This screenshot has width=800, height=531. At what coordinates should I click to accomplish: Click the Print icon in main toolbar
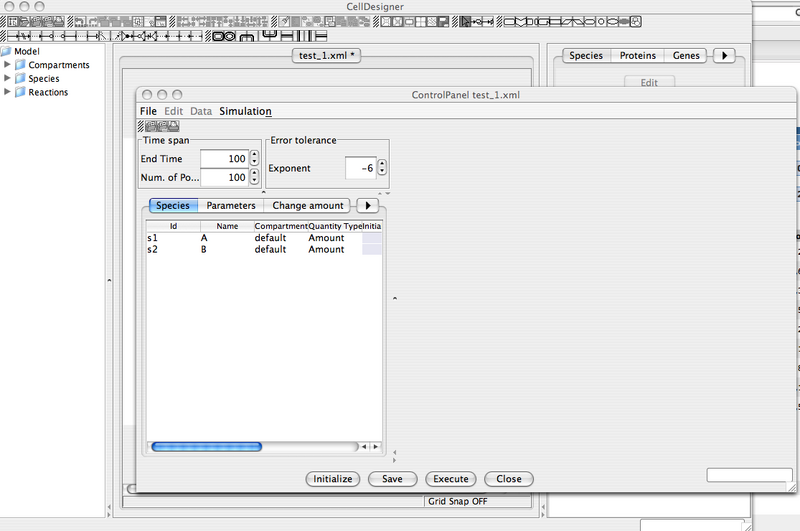[x=58, y=21]
